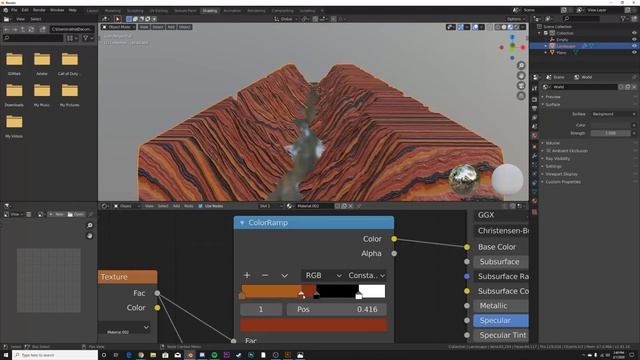Open the Render menu
The image size is (640, 360).
point(39,10)
